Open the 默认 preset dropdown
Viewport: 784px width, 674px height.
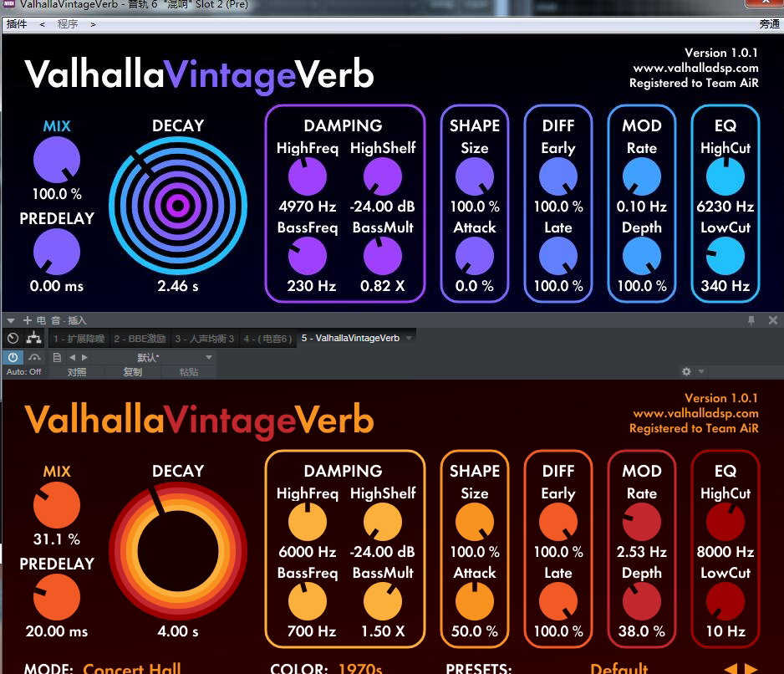[x=153, y=357]
